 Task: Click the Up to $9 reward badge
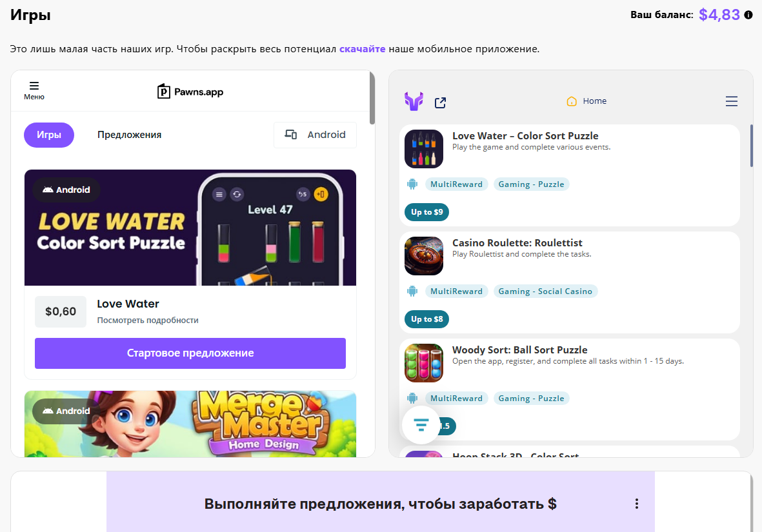(426, 212)
